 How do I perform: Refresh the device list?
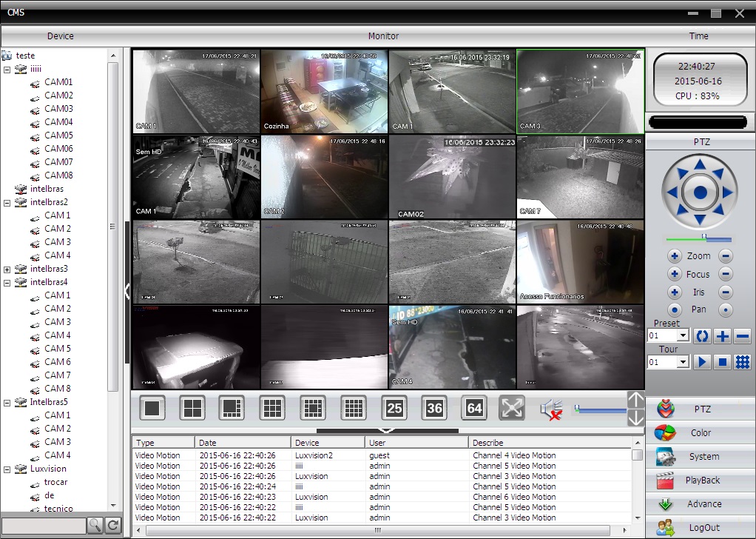click(x=113, y=525)
